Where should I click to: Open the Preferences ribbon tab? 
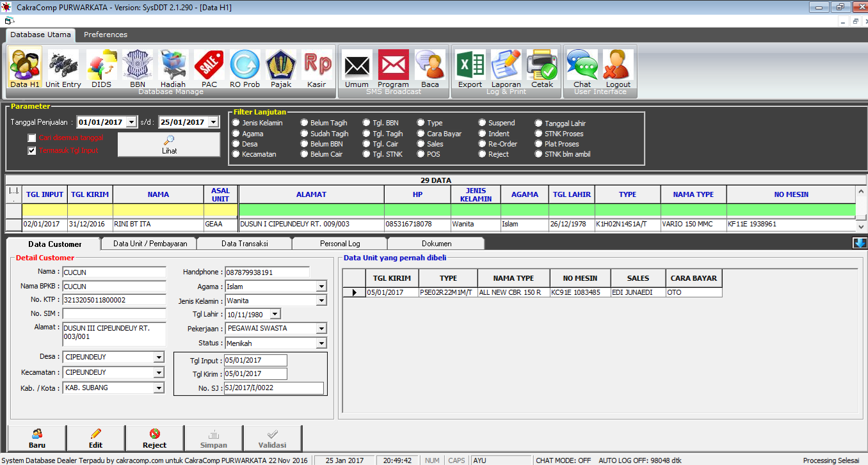[106, 35]
